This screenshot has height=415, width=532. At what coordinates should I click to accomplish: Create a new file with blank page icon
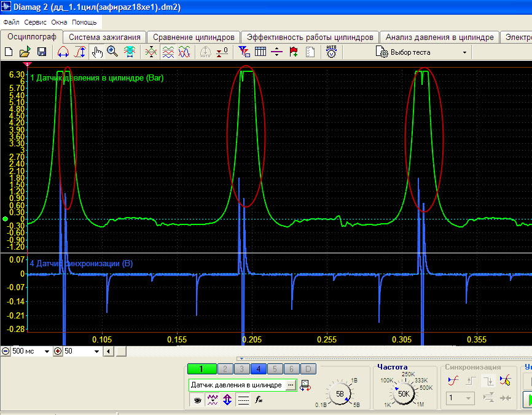[x=9, y=52]
